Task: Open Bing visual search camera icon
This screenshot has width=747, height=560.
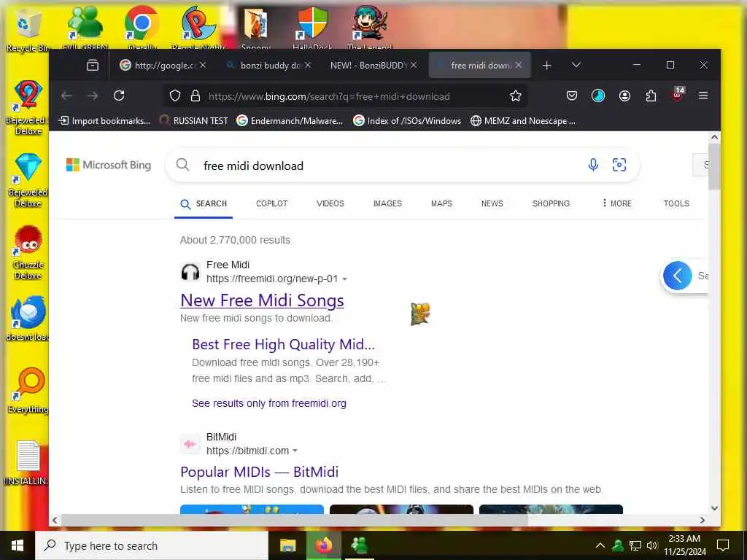Action: click(x=619, y=165)
